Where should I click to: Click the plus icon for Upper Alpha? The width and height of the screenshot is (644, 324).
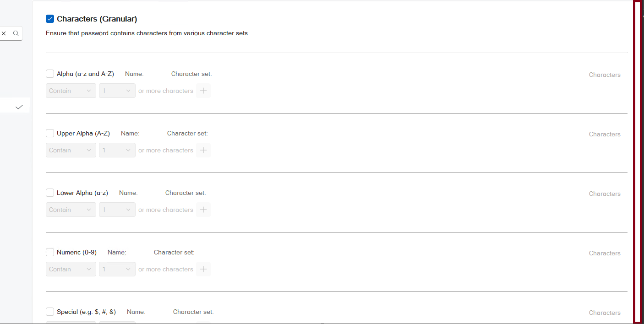point(203,150)
